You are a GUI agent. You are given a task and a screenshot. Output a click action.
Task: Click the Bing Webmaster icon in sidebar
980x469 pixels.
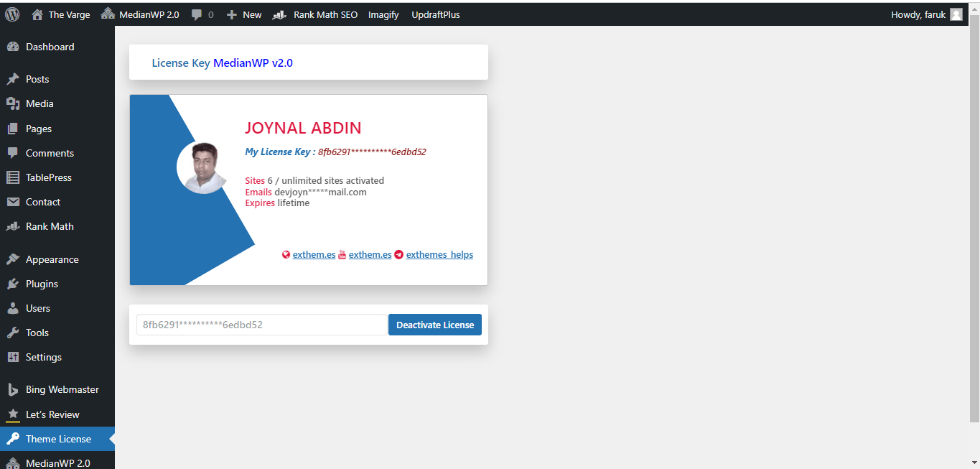pos(13,389)
